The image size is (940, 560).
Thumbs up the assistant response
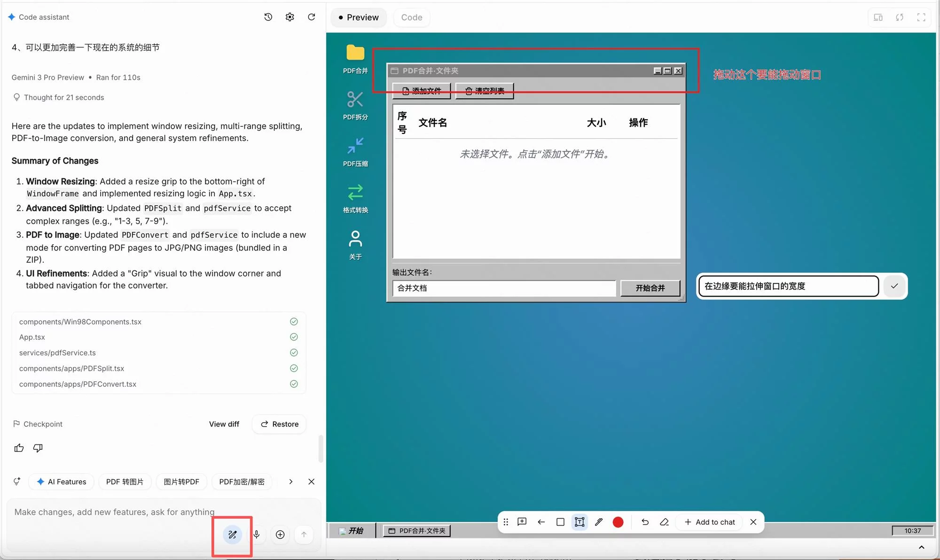tap(19, 448)
